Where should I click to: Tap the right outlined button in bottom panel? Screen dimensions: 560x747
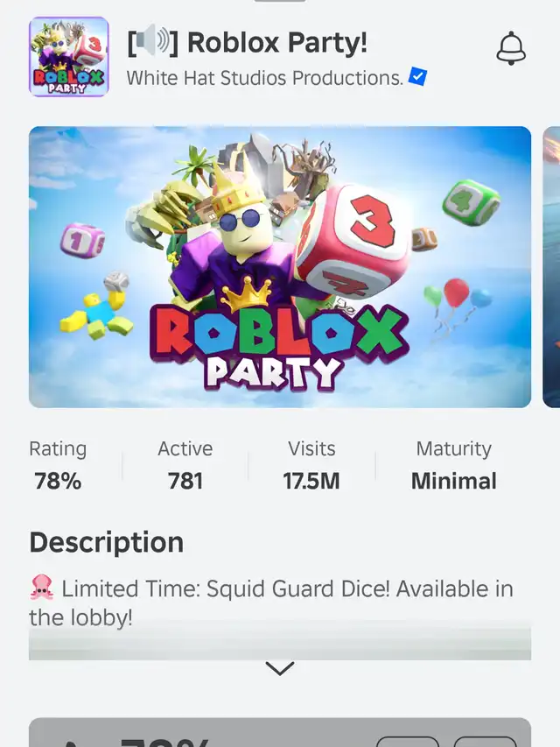486,743
